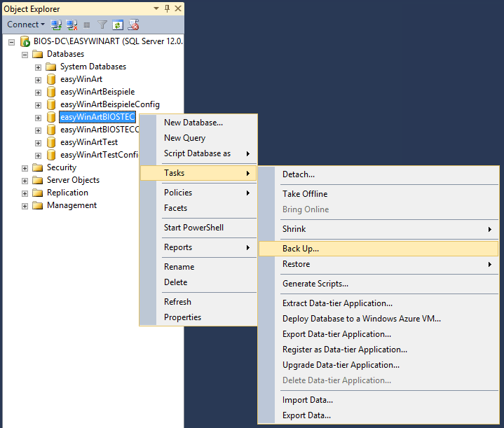Click the Connect Object Explorer icon
This screenshot has height=428, width=504.
tap(56, 25)
